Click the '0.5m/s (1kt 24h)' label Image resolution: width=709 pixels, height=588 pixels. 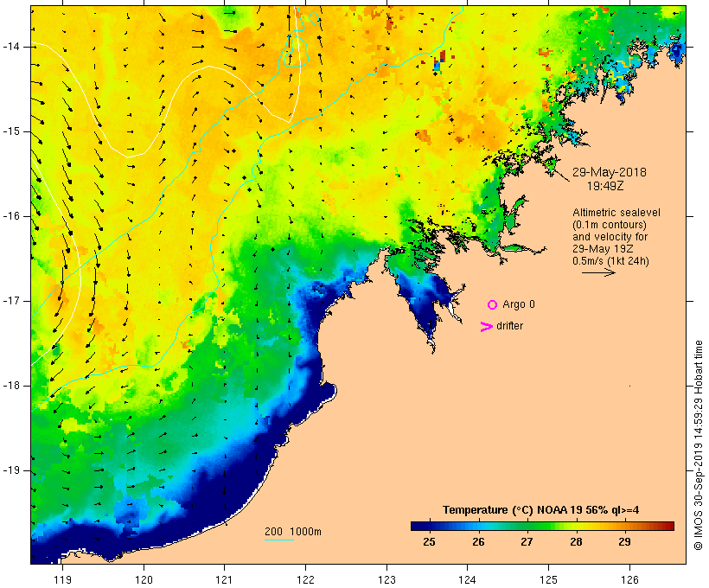click(x=610, y=261)
